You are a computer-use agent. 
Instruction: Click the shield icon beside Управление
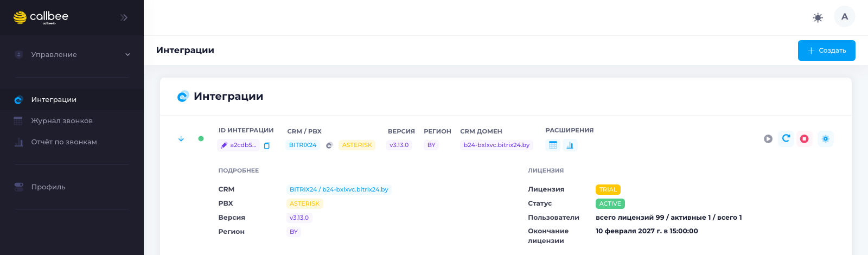(x=19, y=54)
